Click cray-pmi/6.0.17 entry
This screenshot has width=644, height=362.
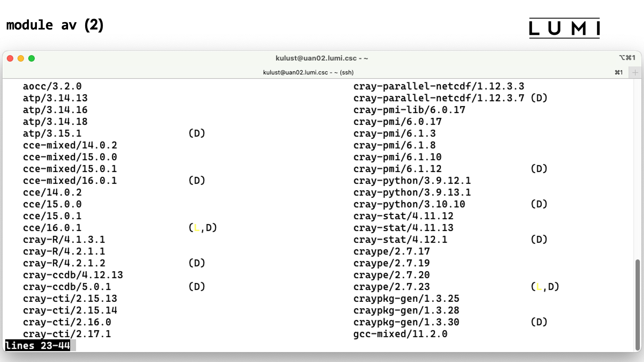point(397,122)
